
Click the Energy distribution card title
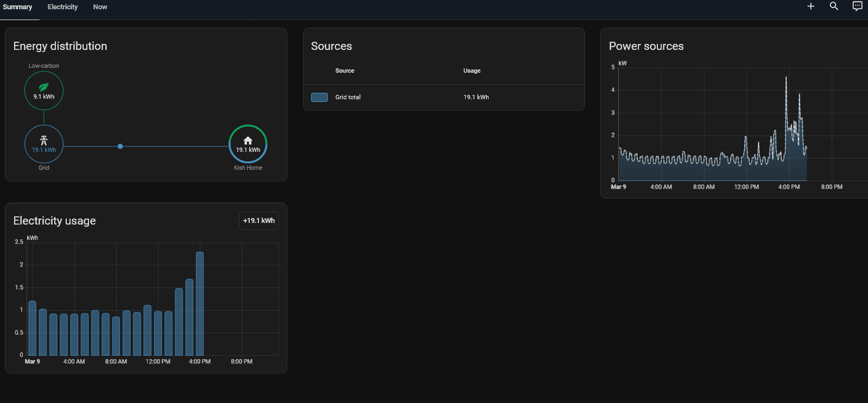click(60, 46)
